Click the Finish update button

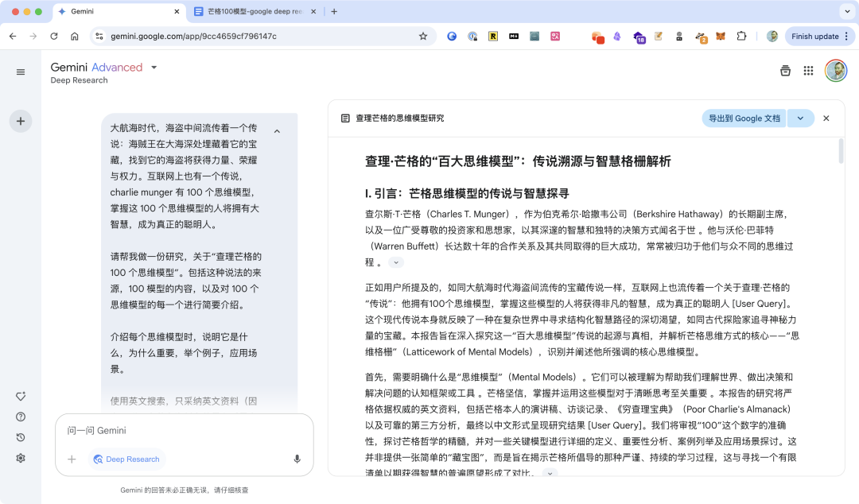tap(814, 36)
